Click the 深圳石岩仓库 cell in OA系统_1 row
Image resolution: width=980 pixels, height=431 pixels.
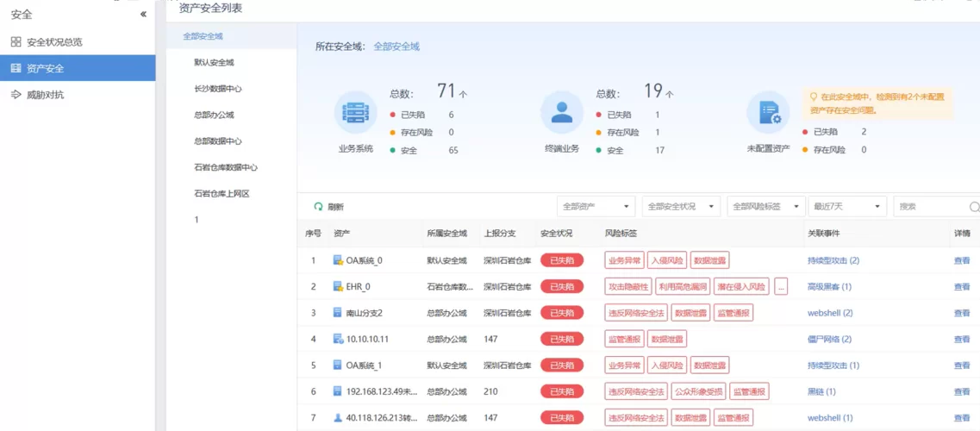click(508, 365)
